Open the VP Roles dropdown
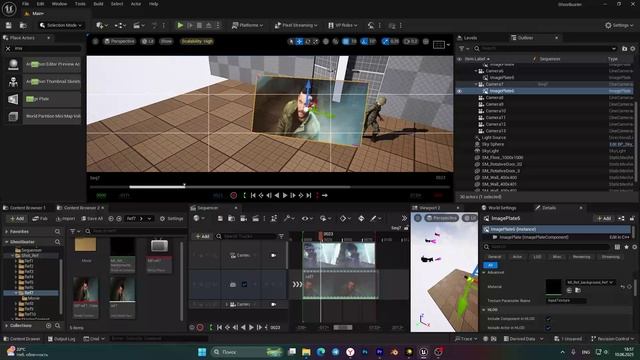Screen dimensions: 640x360 tap(343, 25)
